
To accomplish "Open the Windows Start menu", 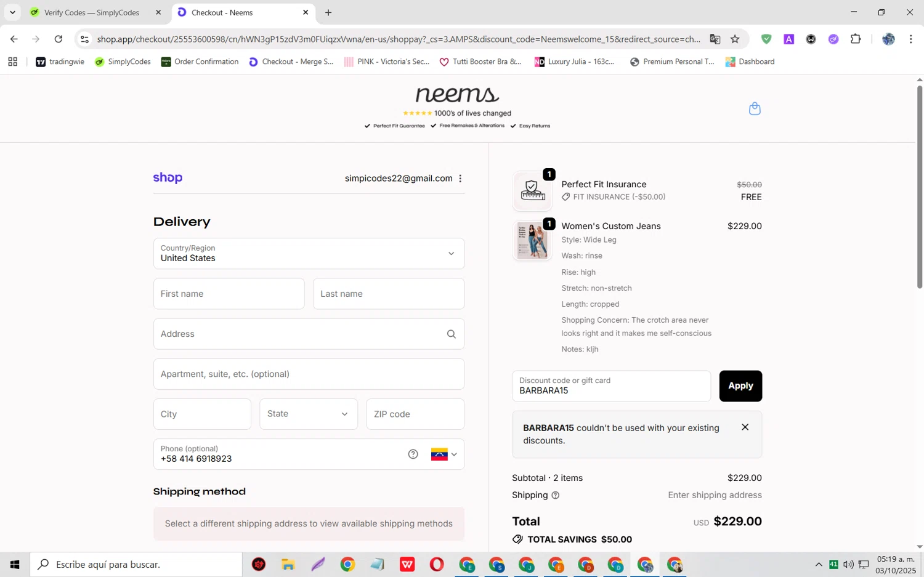I will [x=15, y=564].
